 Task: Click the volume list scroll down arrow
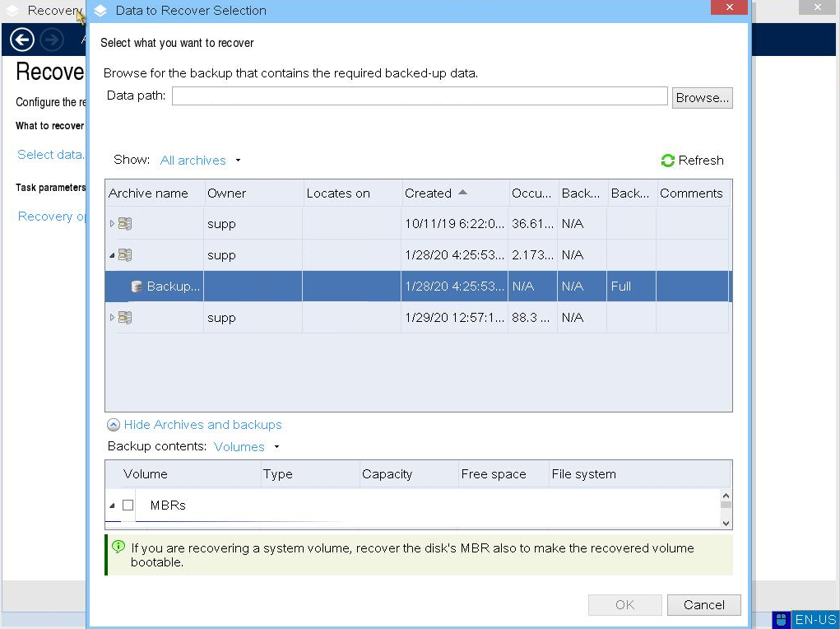tap(726, 524)
